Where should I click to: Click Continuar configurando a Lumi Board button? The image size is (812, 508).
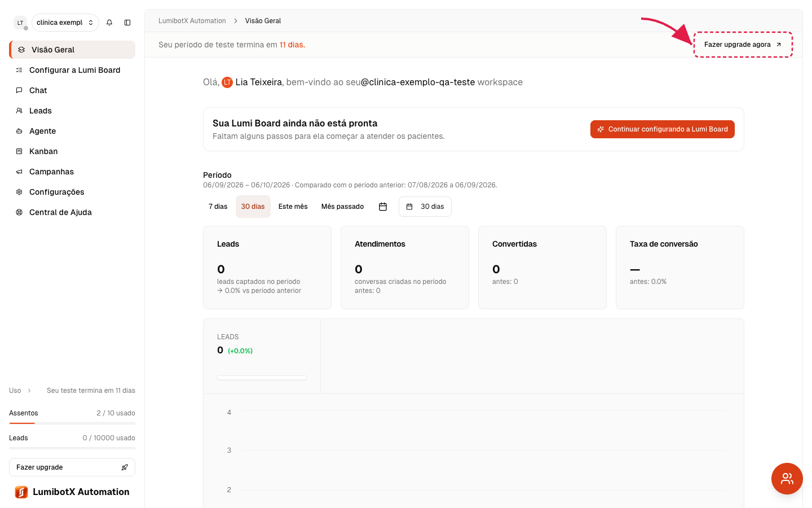[x=663, y=129]
